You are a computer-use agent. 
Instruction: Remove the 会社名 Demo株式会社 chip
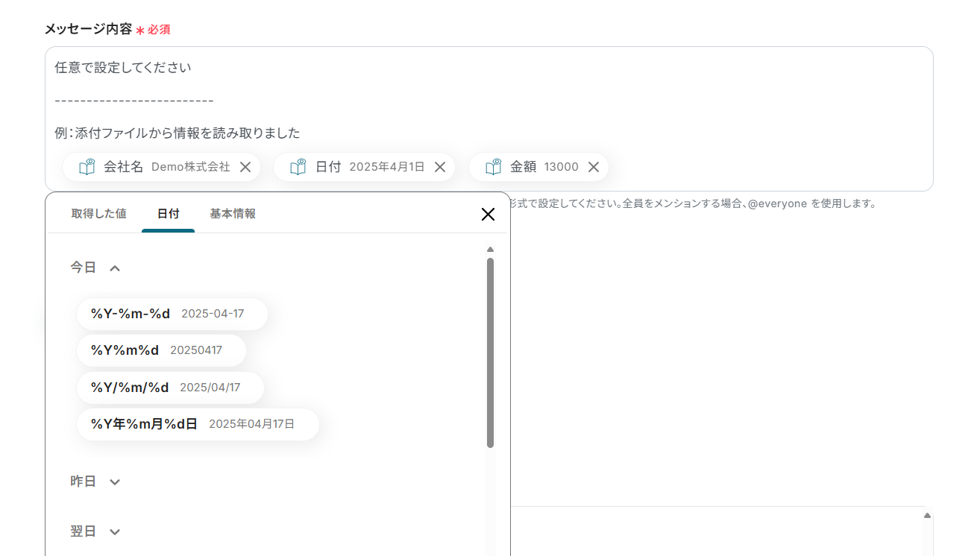[x=245, y=167]
